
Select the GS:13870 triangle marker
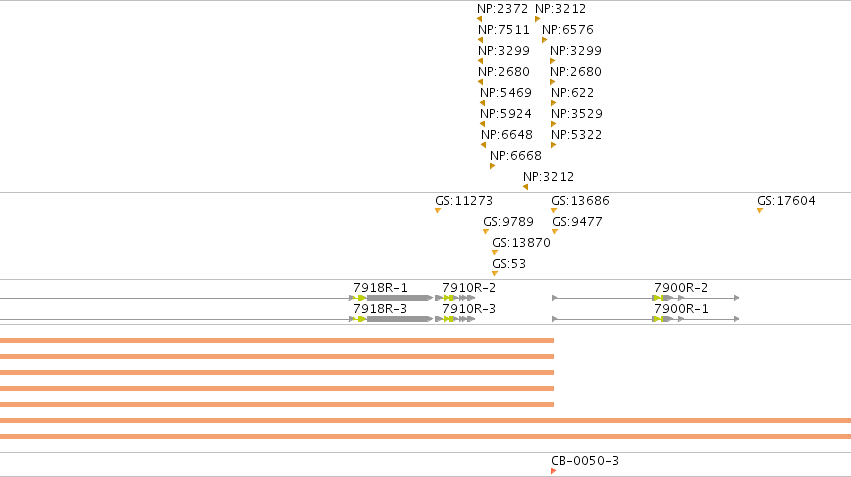click(x=495, y=252)
